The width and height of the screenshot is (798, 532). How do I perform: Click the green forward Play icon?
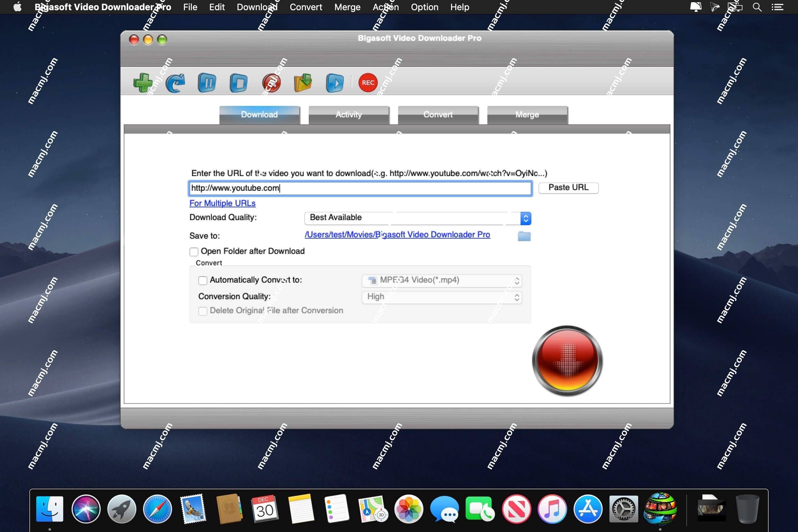click(x=334, y=83)
